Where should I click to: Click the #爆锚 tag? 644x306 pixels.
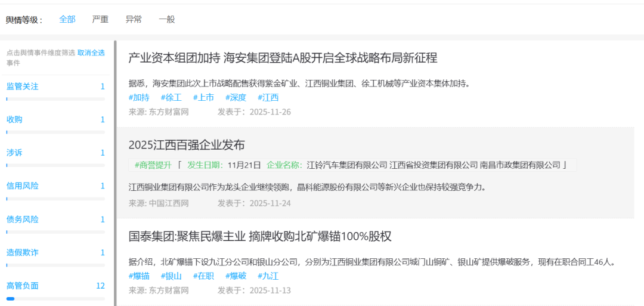coord(139,276)
